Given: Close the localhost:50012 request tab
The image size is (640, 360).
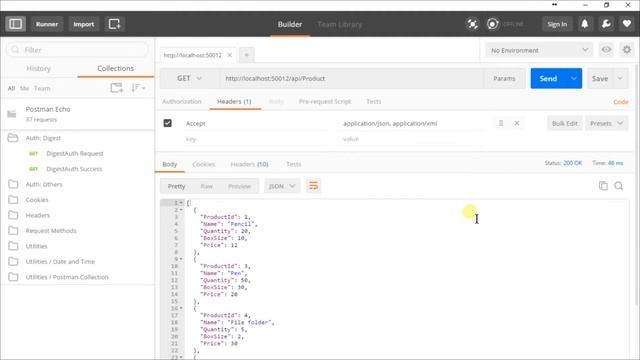Looking at the screenshot, I should [229, 55].
